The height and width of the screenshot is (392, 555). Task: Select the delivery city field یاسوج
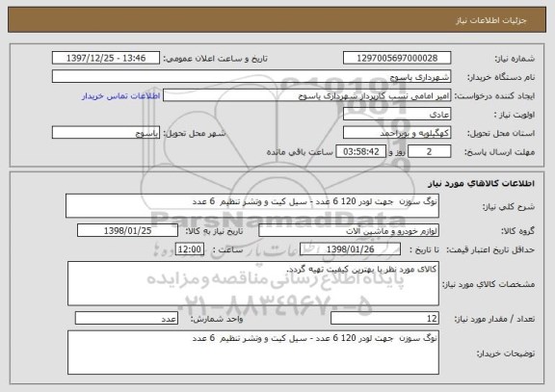pos(106,133)
